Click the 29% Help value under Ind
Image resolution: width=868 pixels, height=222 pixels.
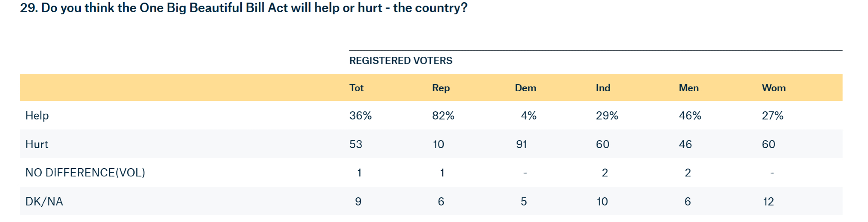coord(607,116)
